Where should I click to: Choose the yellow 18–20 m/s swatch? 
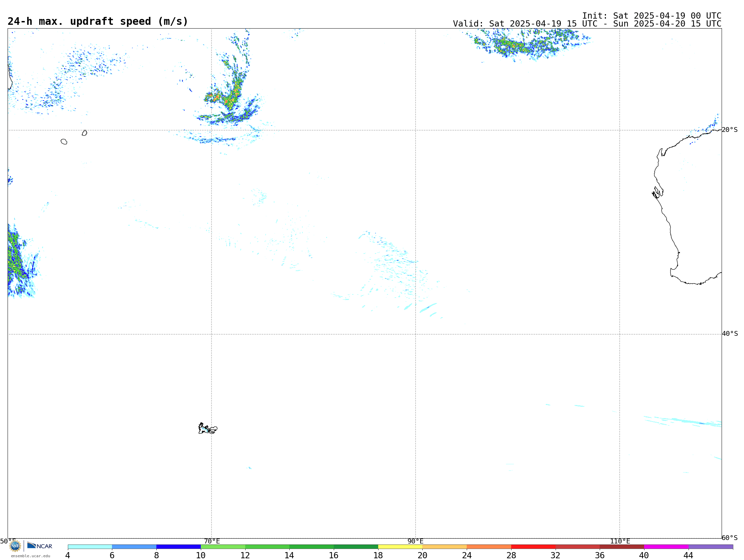(x=400, y=547)
